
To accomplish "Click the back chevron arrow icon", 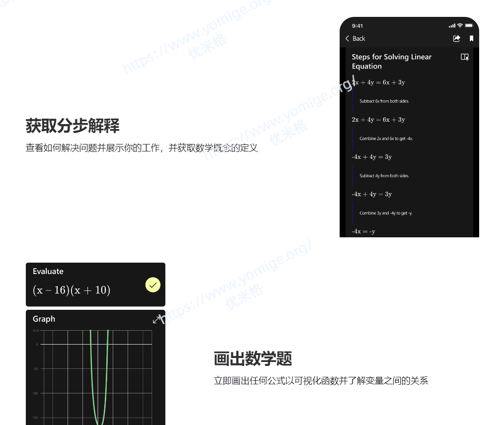I will [348, 38].
